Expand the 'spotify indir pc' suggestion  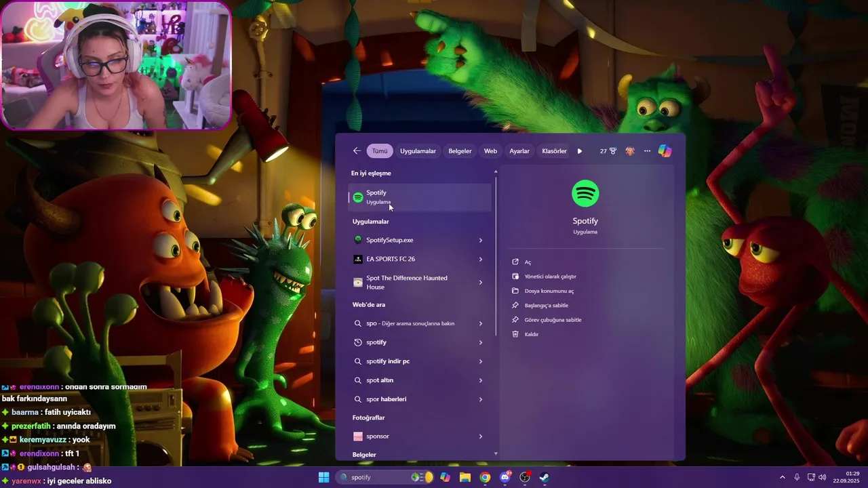[481, 361]
